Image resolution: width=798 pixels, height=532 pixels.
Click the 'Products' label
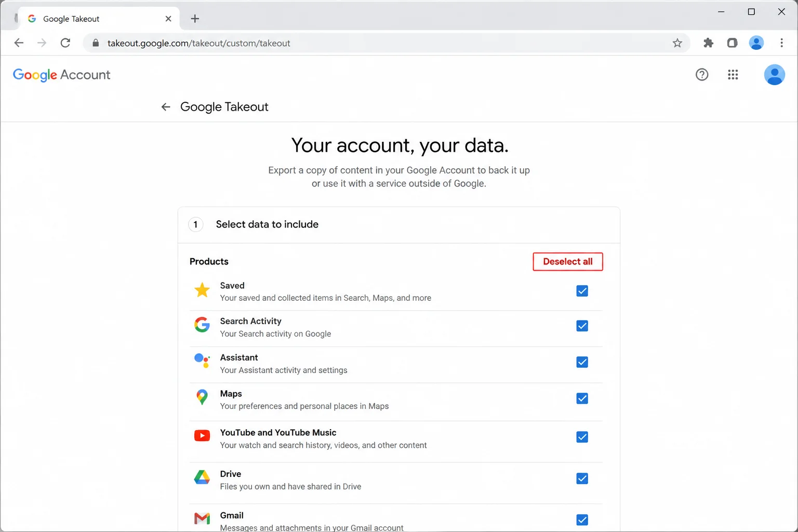coord(209,261)
